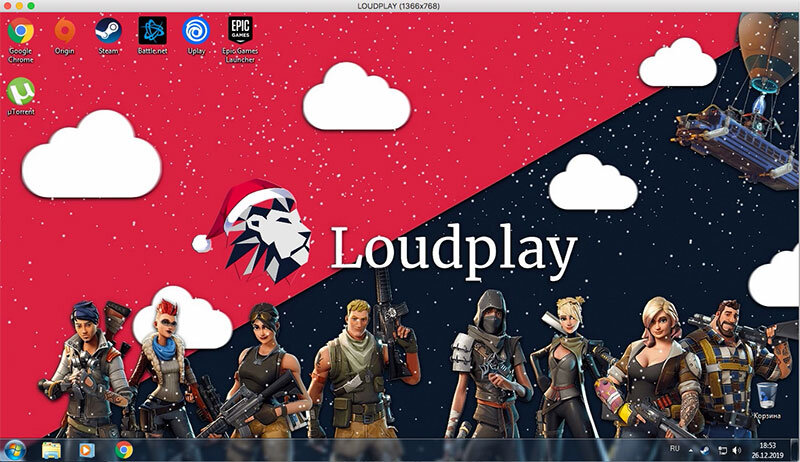Click the Steam tray icon
Screen dimensions: 800x462
point(706,450)
